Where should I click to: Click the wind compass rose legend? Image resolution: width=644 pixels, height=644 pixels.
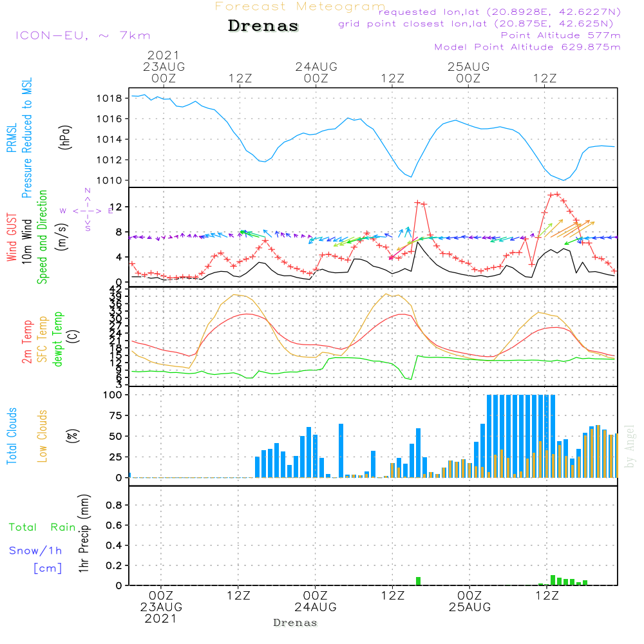pyautogui.click(x=87, y=211)
